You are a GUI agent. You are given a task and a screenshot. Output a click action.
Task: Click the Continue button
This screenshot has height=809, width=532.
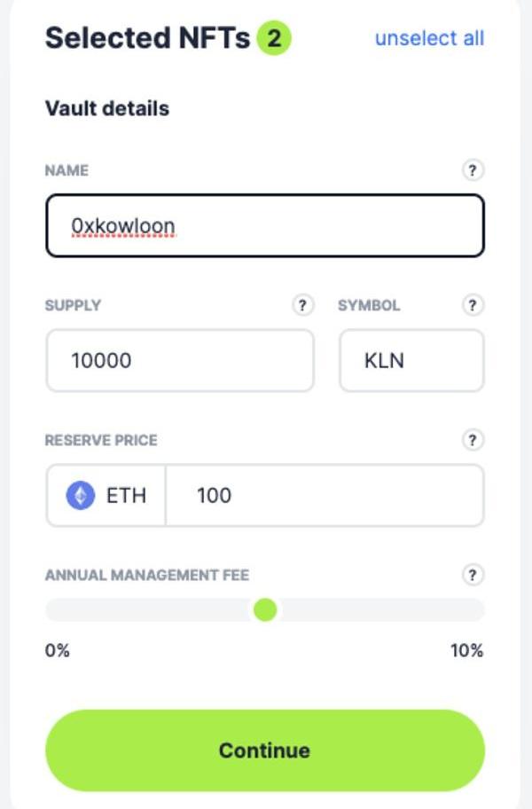tap(265, 750)
